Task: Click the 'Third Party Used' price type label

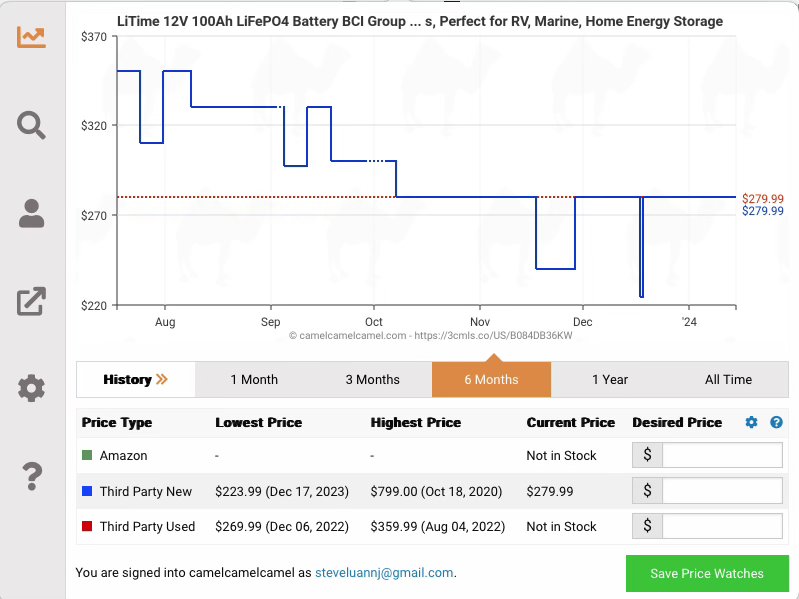Action: pyautogui.click(x=147, y=527)
